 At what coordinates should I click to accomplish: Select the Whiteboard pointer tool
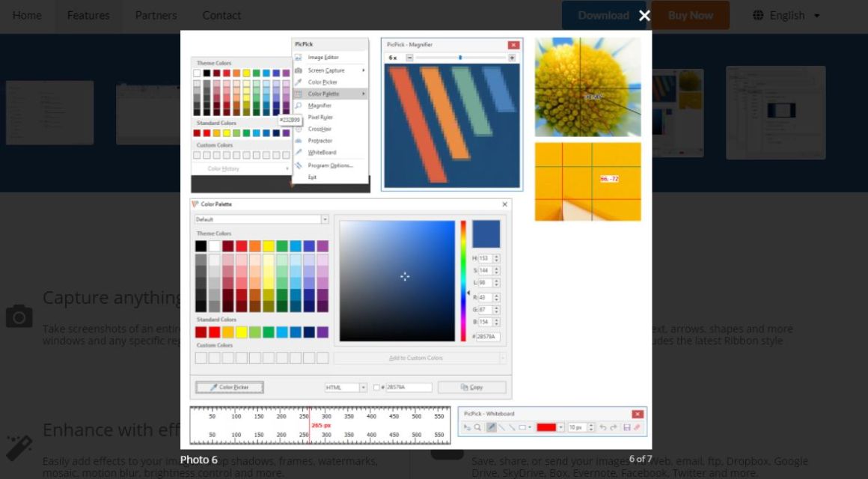click(467, 427)
